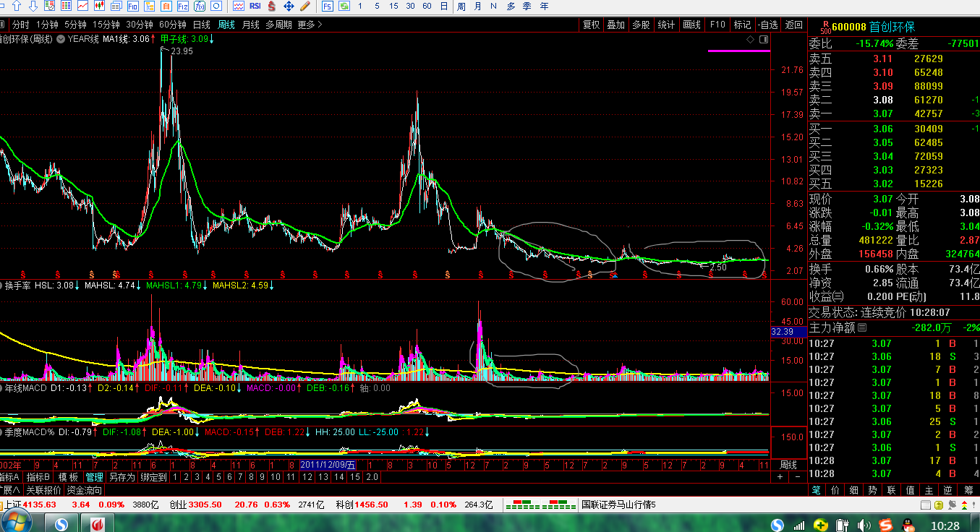Viewport: 980px width, 532px height.
Task: Click the down arrow navigation icon
Action: click(33, 6)
